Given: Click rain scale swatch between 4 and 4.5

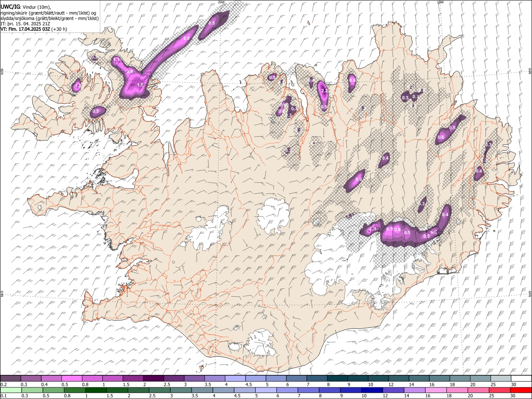Looking at the screenshot, I should click(x=223, y=390).
